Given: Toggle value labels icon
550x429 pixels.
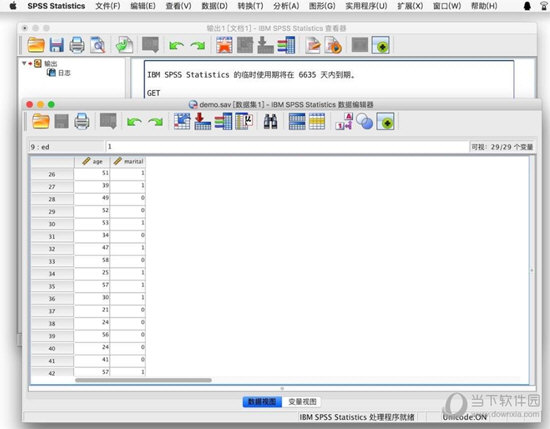Looking at the screenshot, I should coord(344,121).
